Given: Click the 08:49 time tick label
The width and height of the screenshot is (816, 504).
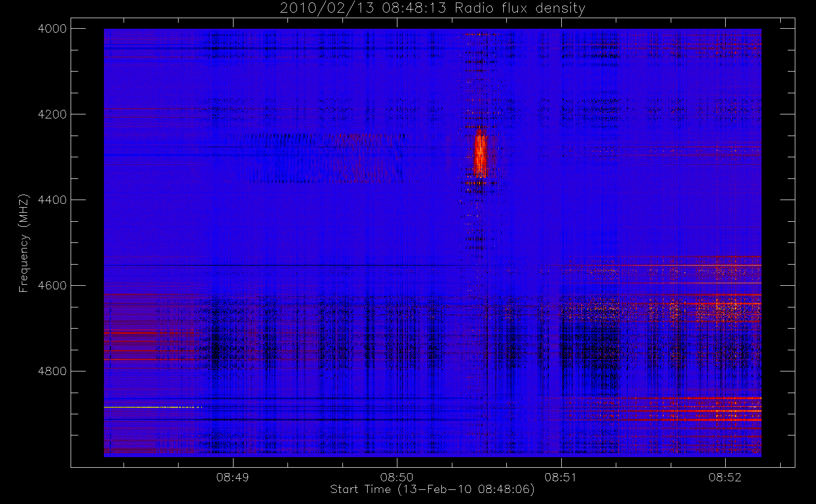Looking at the screenshot, I should 232,477.
